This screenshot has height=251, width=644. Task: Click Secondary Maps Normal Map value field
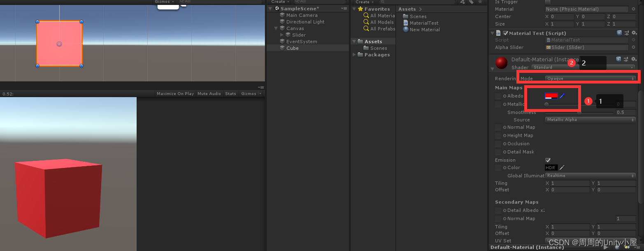point(626,218)
